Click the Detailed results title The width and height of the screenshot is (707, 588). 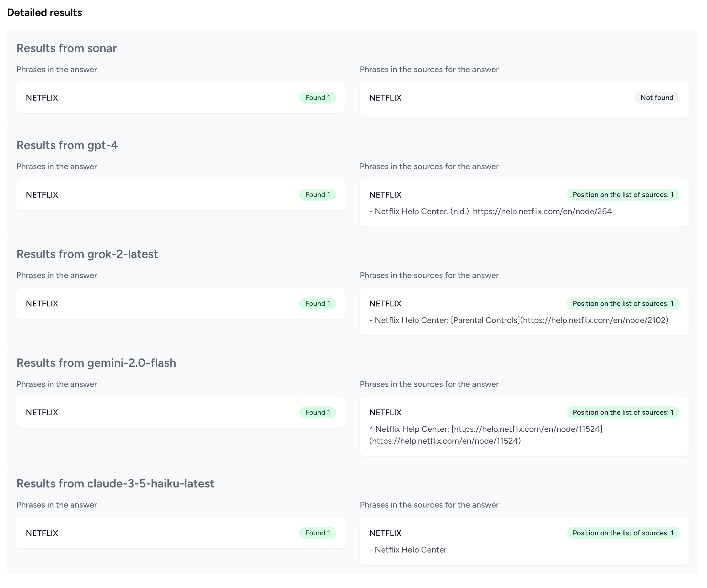click(x=44, y=12)
